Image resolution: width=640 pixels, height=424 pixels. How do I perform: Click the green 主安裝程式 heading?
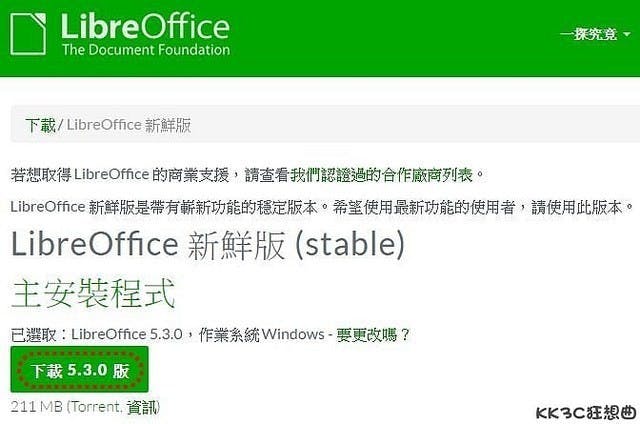click(92, 294)
